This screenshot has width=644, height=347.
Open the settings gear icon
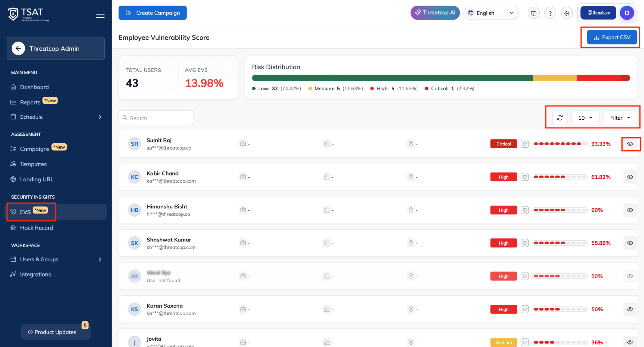567,13
